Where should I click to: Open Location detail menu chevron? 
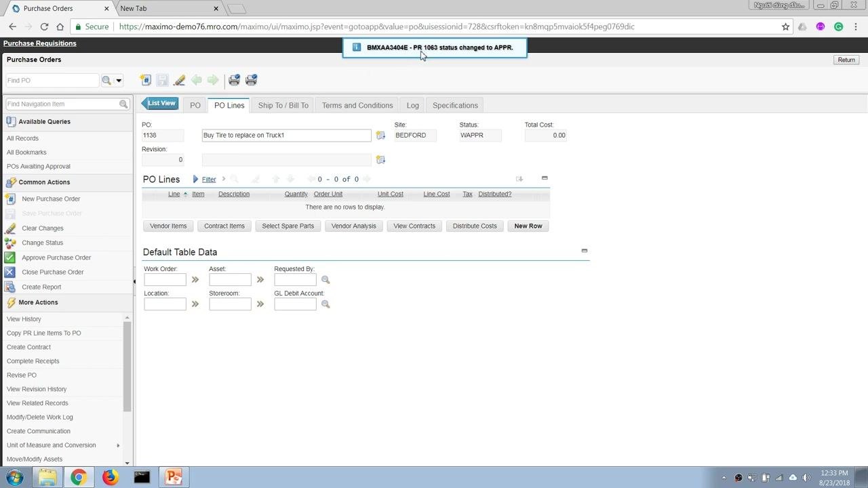click(195, 304)
